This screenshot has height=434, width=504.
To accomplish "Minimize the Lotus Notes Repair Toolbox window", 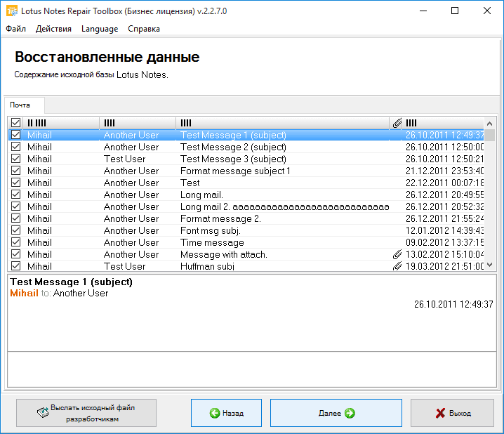I will click(423, 11).
